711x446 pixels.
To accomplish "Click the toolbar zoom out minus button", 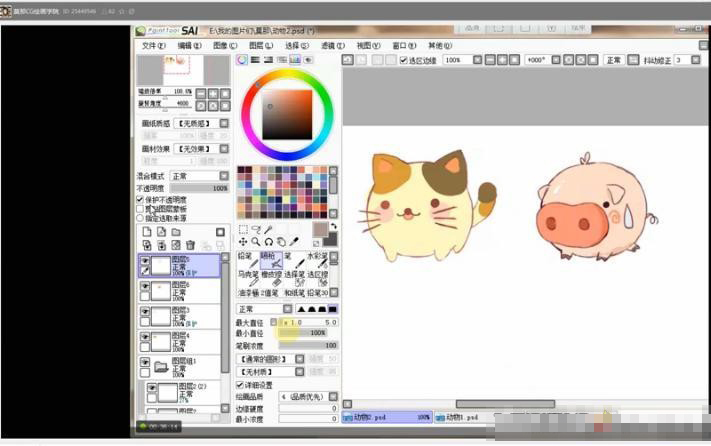I will coord(490,60).
